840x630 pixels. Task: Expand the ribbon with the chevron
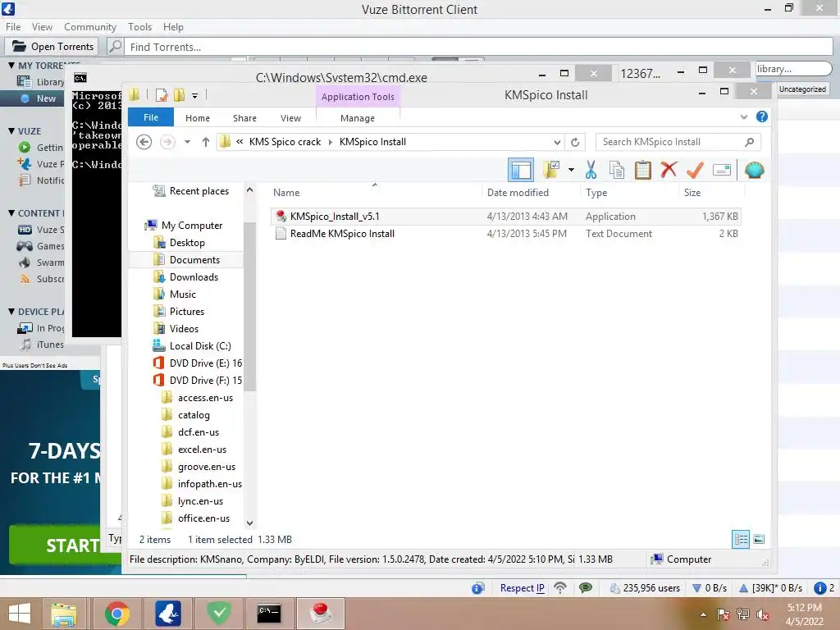tap(743, 116)
